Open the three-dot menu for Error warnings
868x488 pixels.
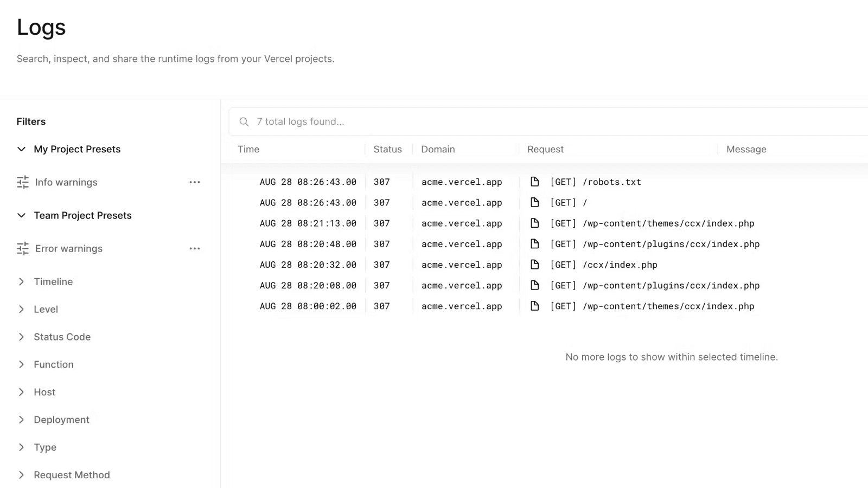195,248
